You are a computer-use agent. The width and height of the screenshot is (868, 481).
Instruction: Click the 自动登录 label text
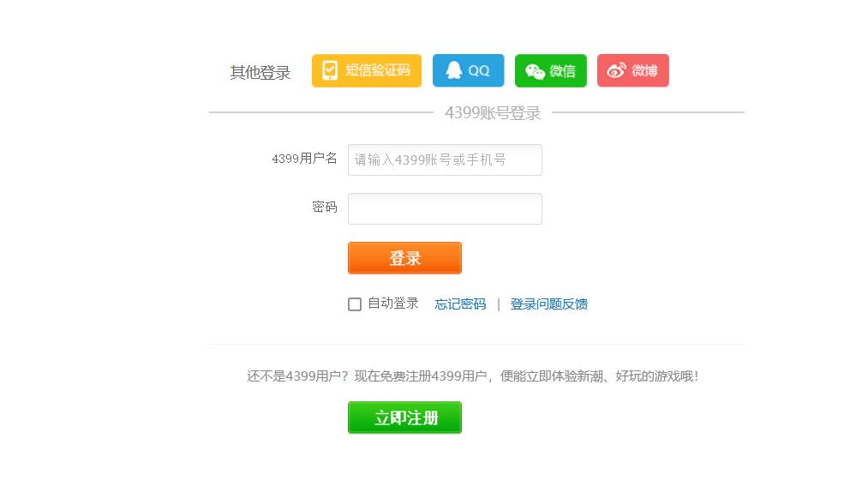[393, 304]
